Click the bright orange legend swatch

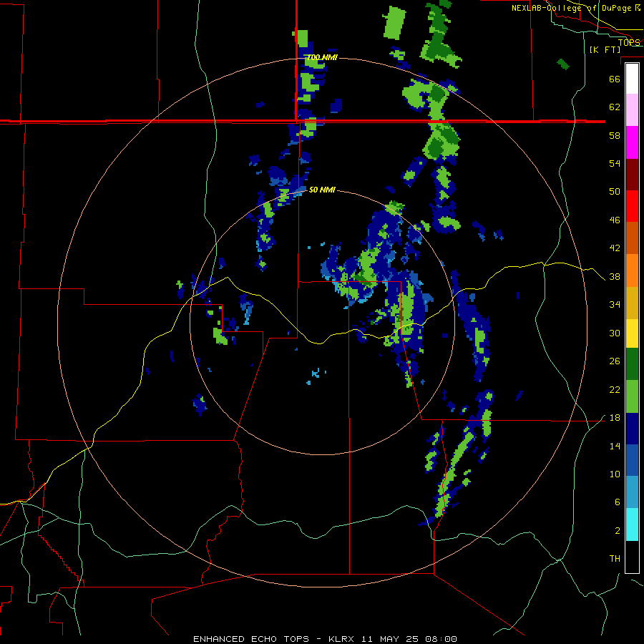coord(632,270)
